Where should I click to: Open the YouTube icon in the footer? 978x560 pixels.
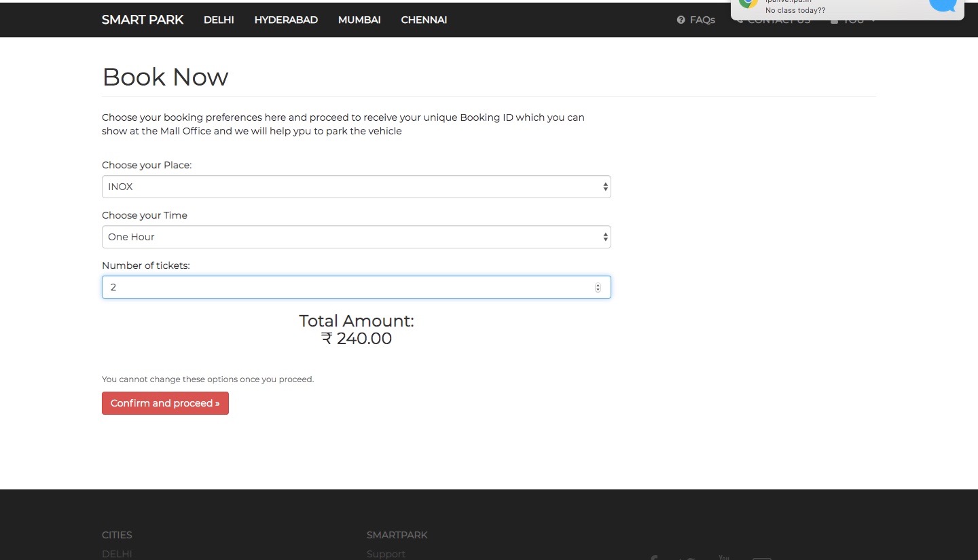coord(724,557)
